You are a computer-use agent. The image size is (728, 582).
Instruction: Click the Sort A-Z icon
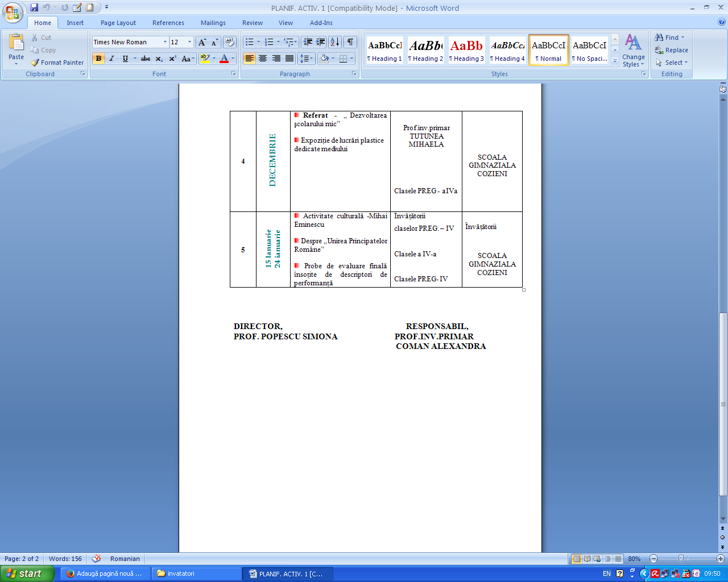tap(334, 42)
